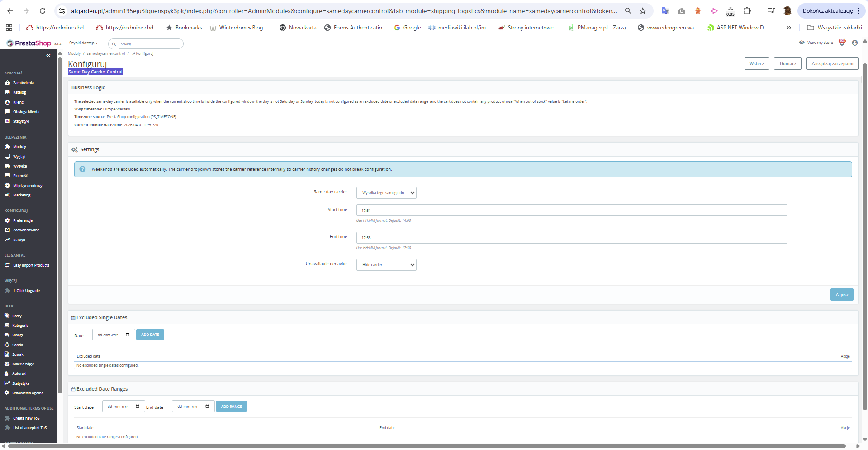Open Preferencje sidebar item

(23, 220)
